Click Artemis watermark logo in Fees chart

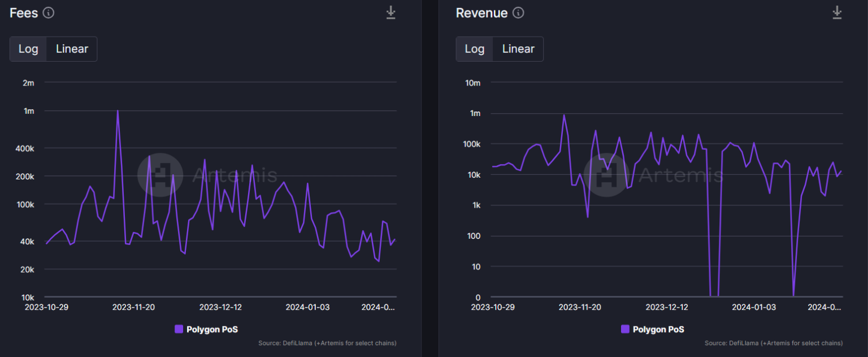(x=160, y=174)
